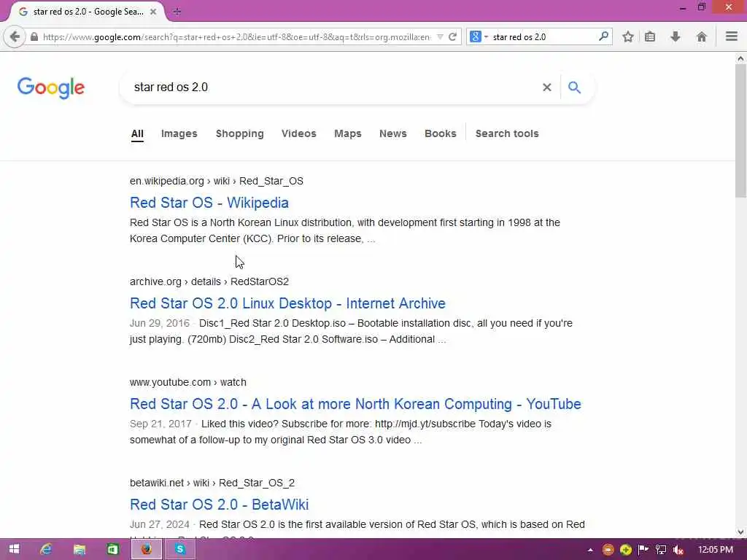Open the green Store app on taskbar
The height and width of the screenshot is (560, 747).
[x=112, y=549]
